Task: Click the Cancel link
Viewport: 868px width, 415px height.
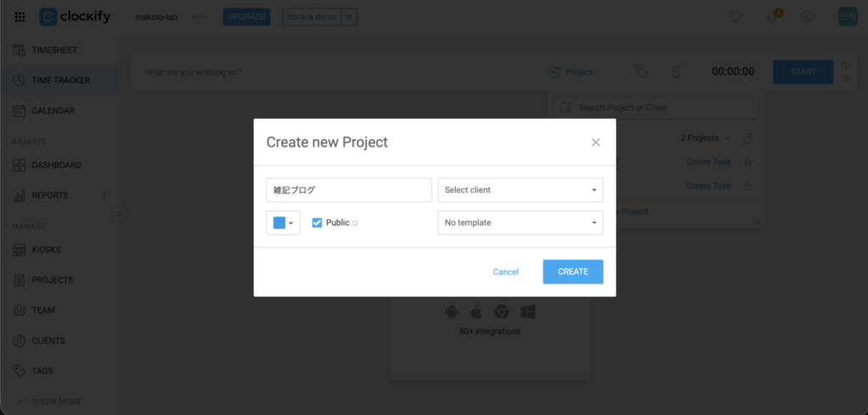Action: 505,272
